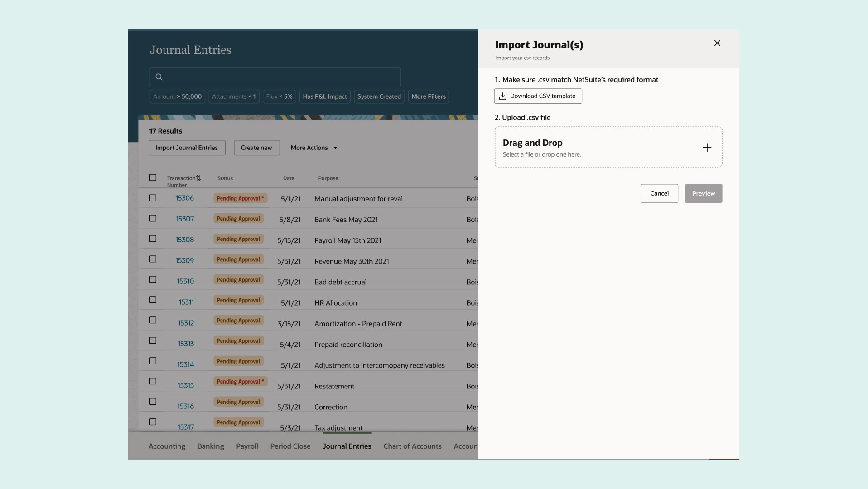The height and width of the screenshot is (489, 868).
Task: Click the Purpose column header
Action: coord(328,178)
